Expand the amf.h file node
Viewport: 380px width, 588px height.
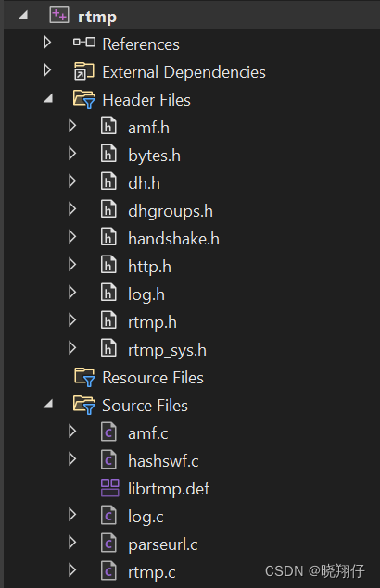(72, 126)
